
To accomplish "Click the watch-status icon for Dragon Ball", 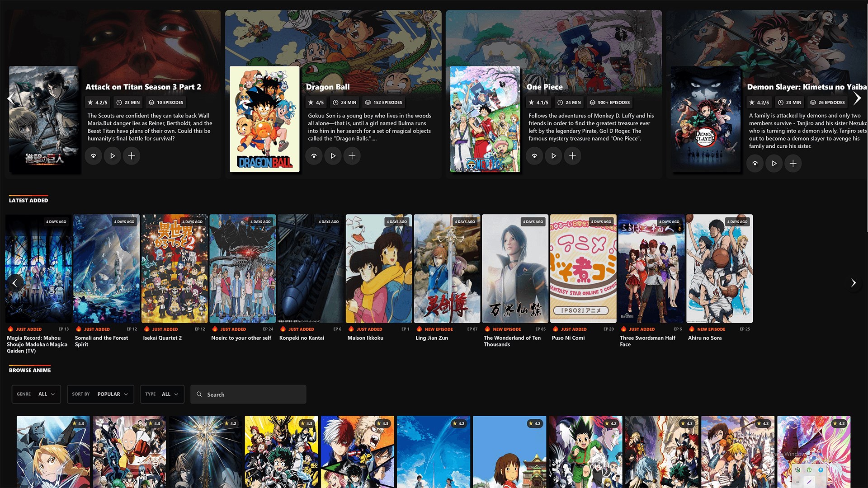I will [314, 156].
